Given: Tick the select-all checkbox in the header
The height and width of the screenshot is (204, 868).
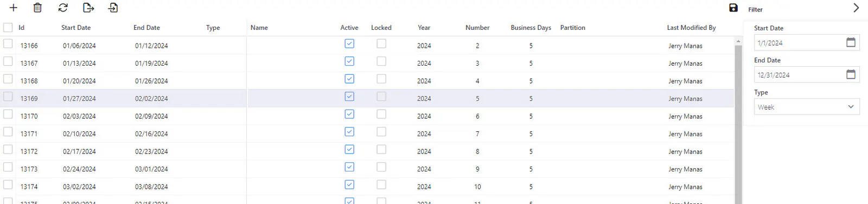Looking at the screenshot, I should click(8, 27).
